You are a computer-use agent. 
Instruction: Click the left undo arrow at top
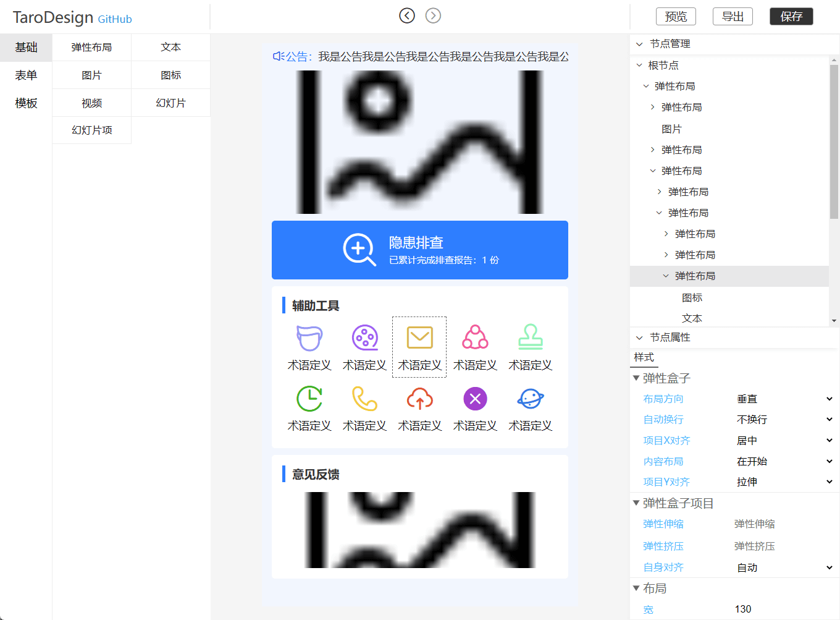pos(406,15)
